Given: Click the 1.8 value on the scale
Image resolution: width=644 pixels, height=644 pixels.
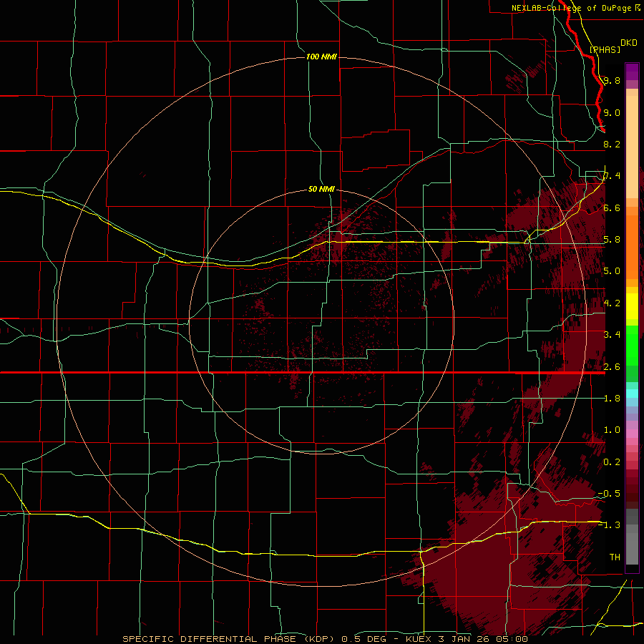Looking at the screenshot, I should coord(612,399).
